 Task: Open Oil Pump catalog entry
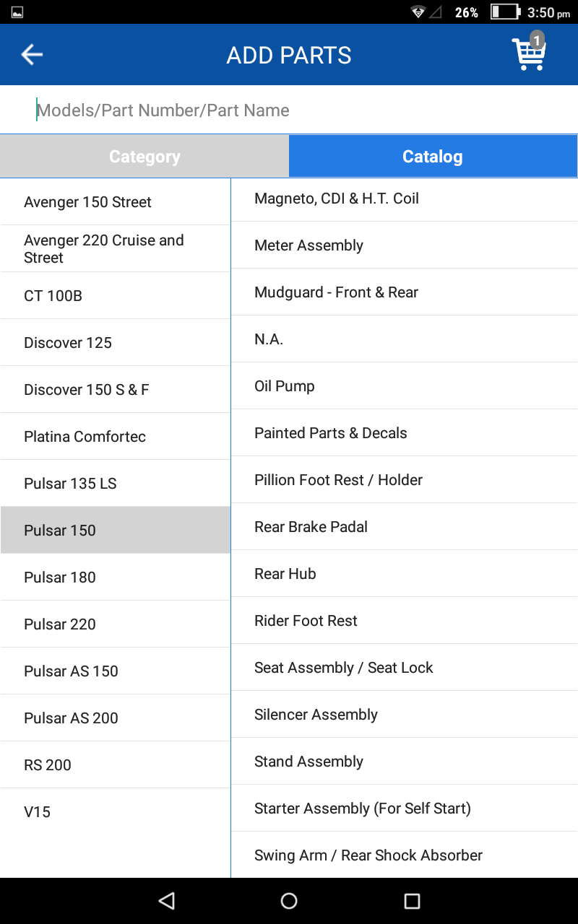coord(404,386)
